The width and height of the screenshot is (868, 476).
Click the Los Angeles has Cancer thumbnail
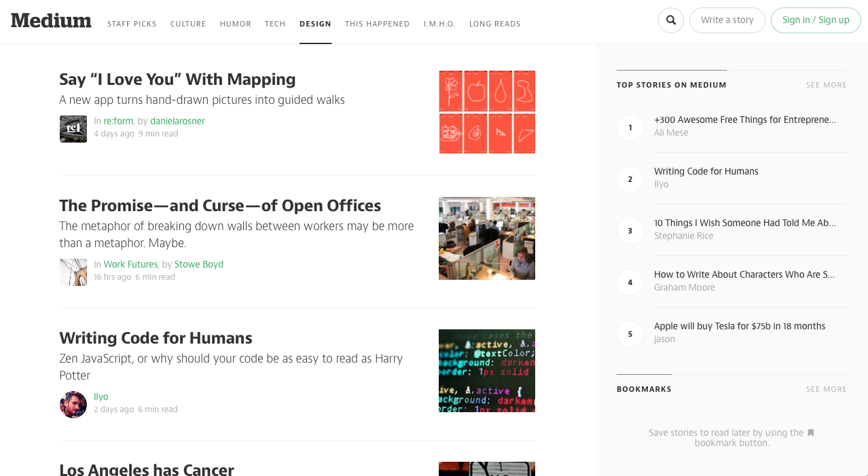[x=487, y=469]
